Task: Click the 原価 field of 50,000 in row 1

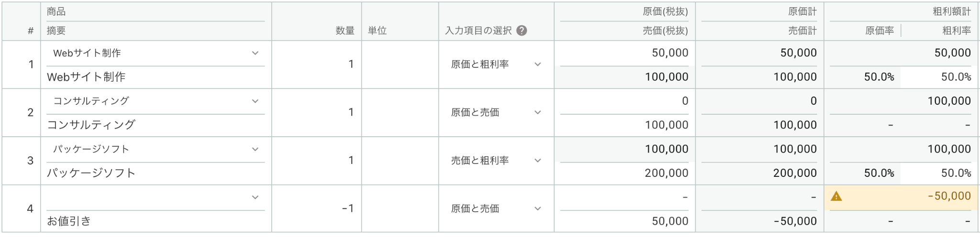Action: [624, 53]
